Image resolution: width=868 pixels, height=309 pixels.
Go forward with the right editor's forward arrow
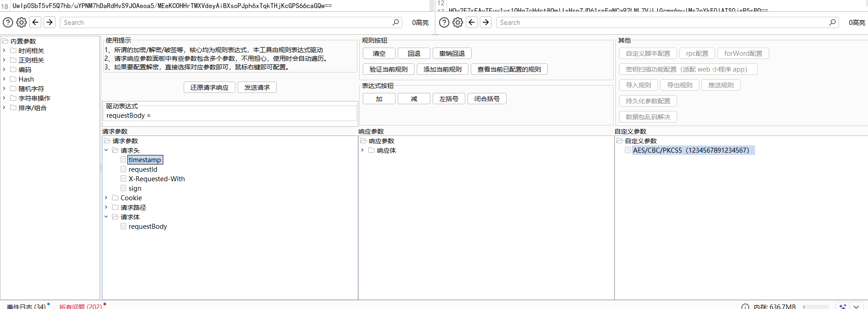[x=486, y=22]
